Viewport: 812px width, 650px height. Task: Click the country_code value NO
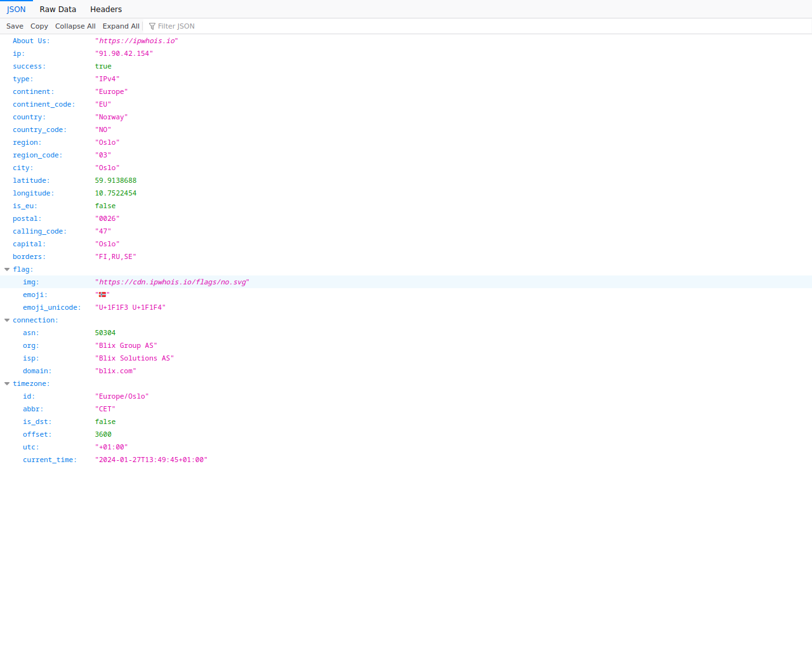click(x=103, y=129)
